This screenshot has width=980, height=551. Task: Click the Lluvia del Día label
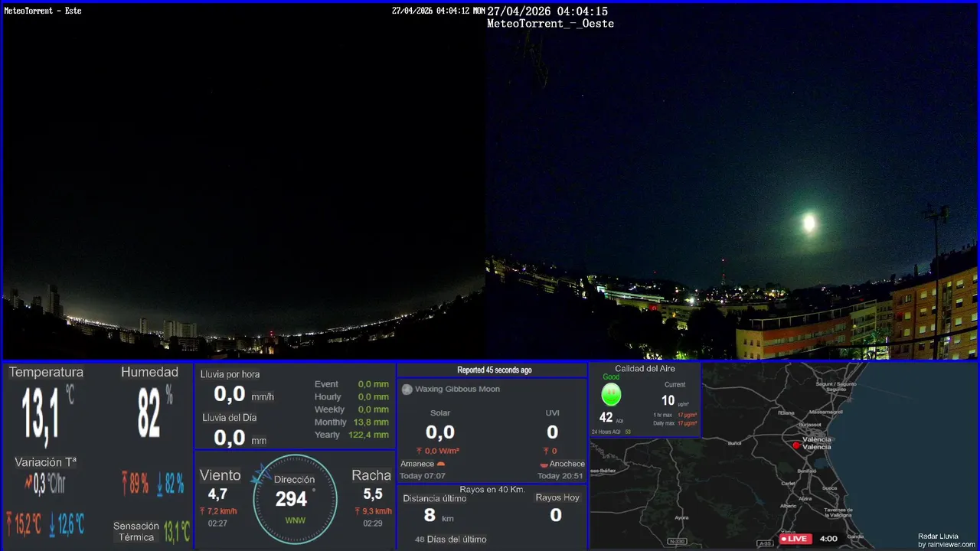click(230, 418)
